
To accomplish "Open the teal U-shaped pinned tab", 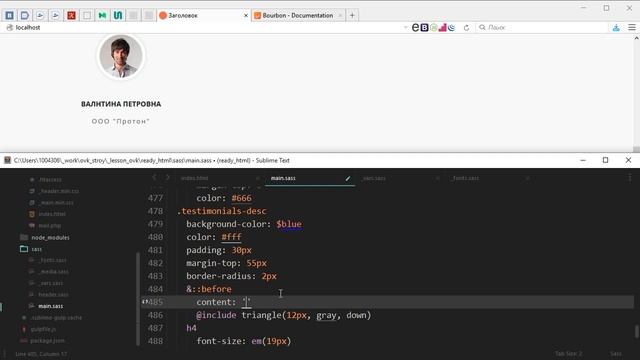I will click(118, 16).
